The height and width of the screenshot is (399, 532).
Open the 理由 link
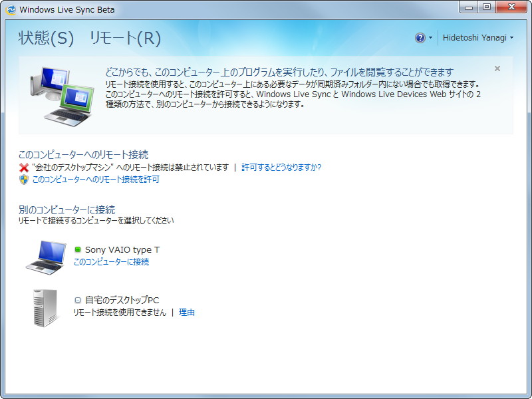pyautogui.click(x=187, y=312)
